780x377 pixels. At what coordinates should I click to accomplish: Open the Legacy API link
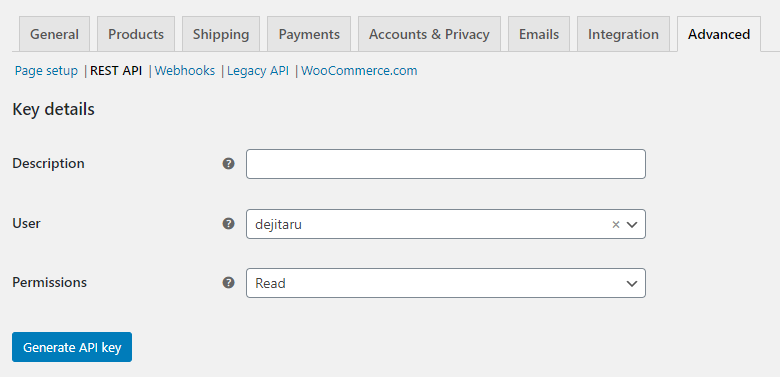[258, 71]
